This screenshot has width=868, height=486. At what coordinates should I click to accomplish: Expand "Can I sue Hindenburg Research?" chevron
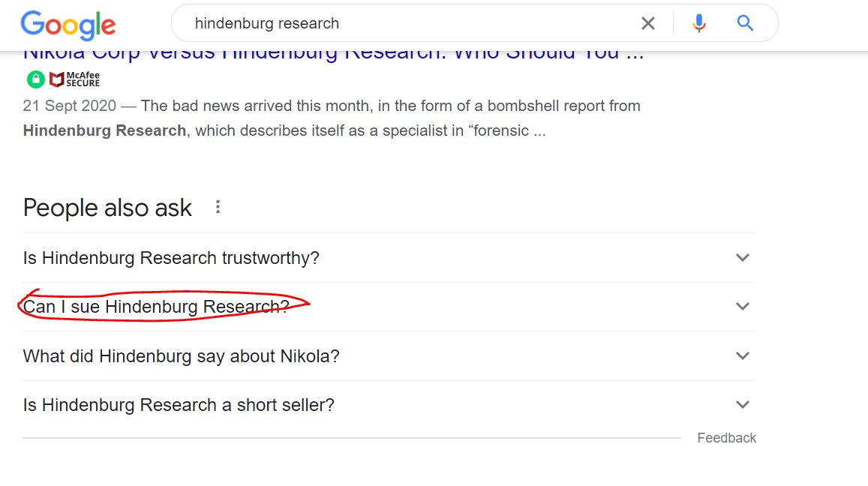click(x=743, y=306)
